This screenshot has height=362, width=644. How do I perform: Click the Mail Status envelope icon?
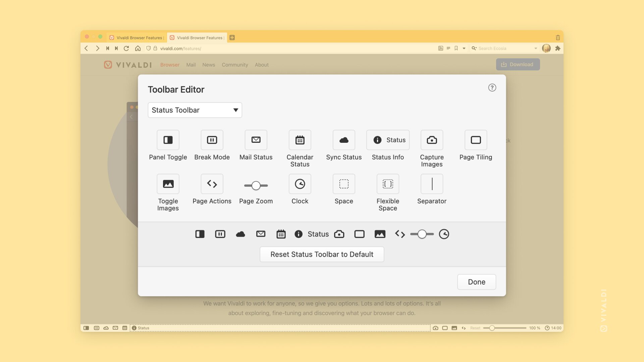click(x=256, y=140)
